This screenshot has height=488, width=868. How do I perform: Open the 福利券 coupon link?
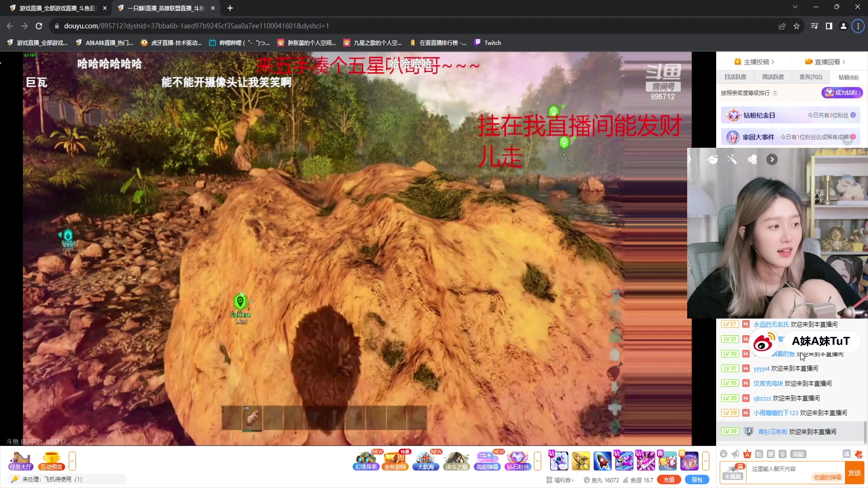[x=560, y=480]
